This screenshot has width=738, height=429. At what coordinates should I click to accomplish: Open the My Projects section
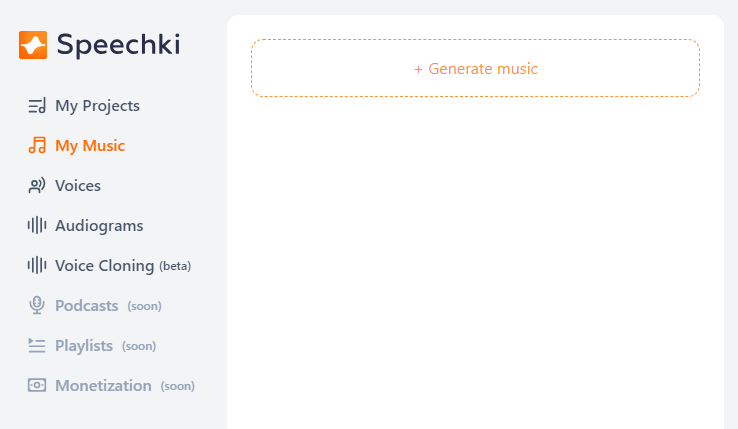[x=97, y=106]
